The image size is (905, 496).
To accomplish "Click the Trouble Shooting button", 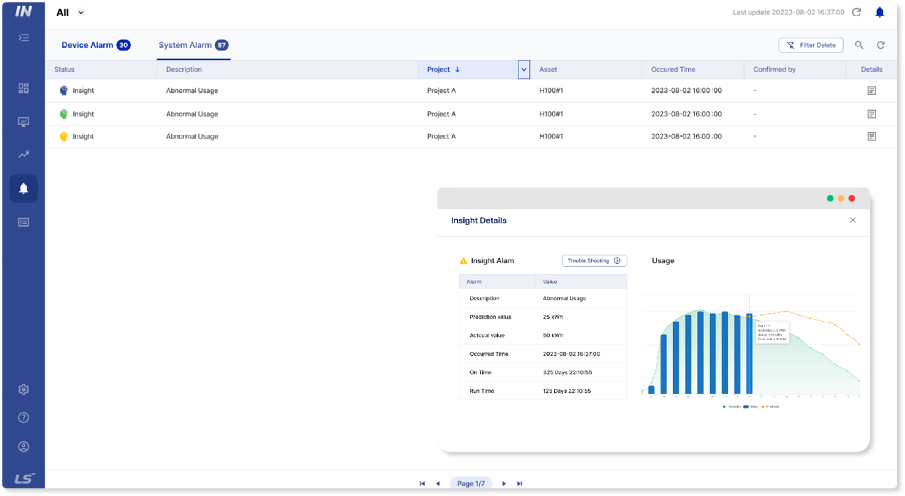I will click(594, 260).
